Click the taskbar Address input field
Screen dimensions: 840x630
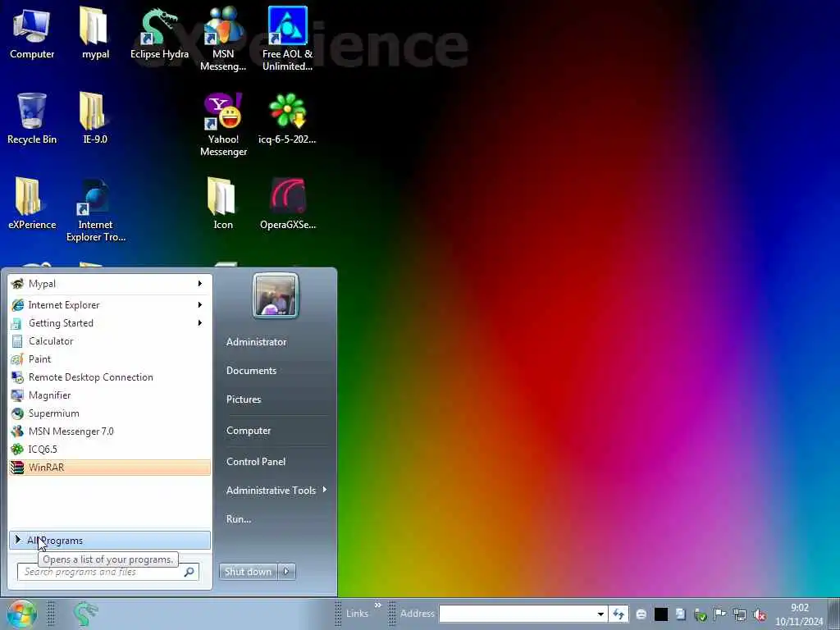[517, 614]
